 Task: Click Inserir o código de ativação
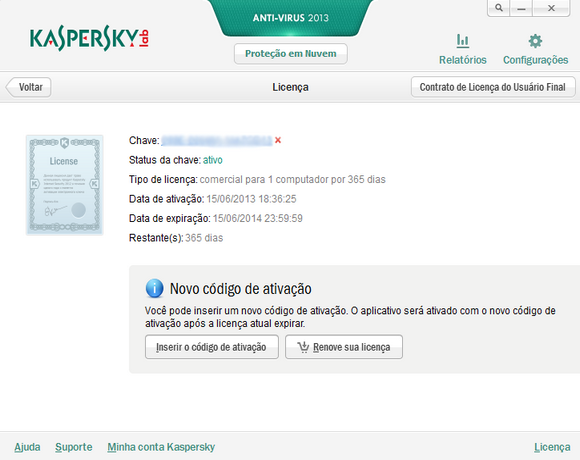pos(212,347)
